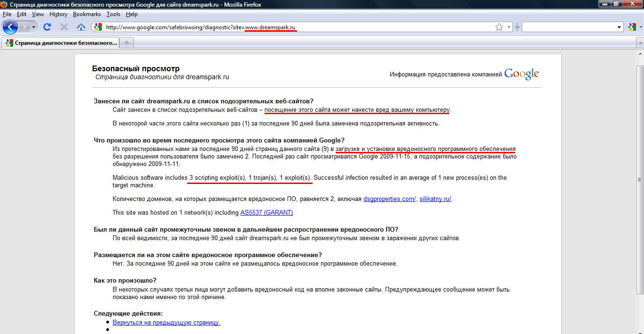The height and width of the screenshot is (334, 644).
Task: Click the Безопасный просмотр heading
Action: [136, 68]
